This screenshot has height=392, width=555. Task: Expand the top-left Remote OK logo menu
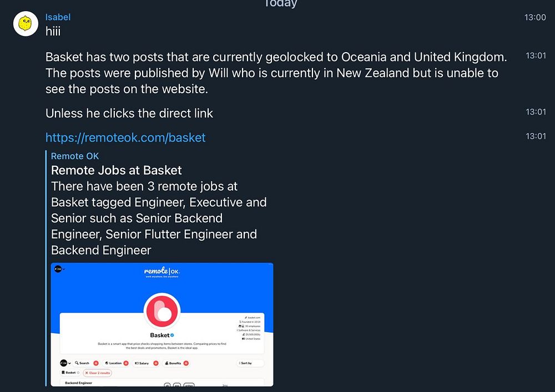click(x=58, y=269)
